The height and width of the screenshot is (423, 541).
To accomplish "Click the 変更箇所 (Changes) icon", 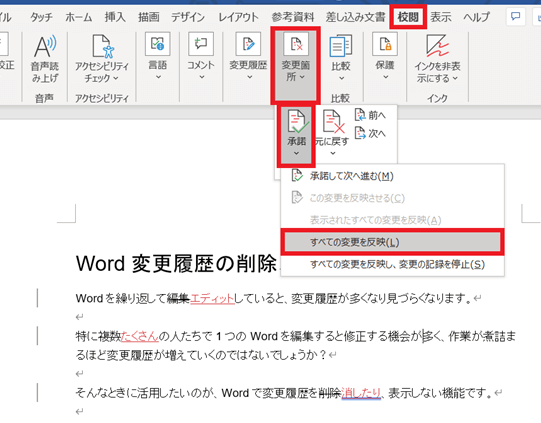I will (296, 44).
